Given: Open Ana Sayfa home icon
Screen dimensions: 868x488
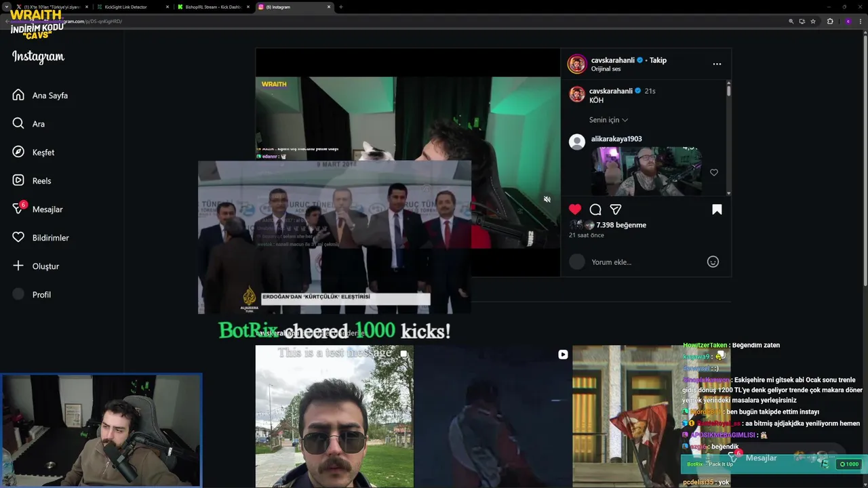Looking at the screenshot, I should pos(18,95).
